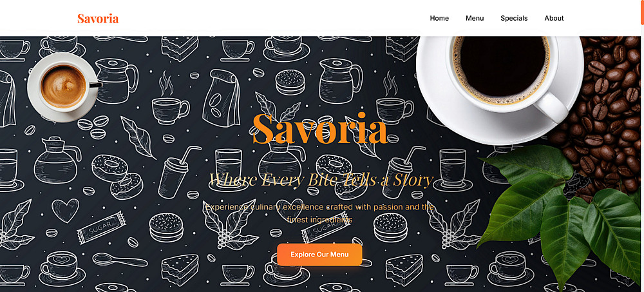644x292 pixels.
Task: Click the spoon doodle left of the button
Action: (120, 260)
